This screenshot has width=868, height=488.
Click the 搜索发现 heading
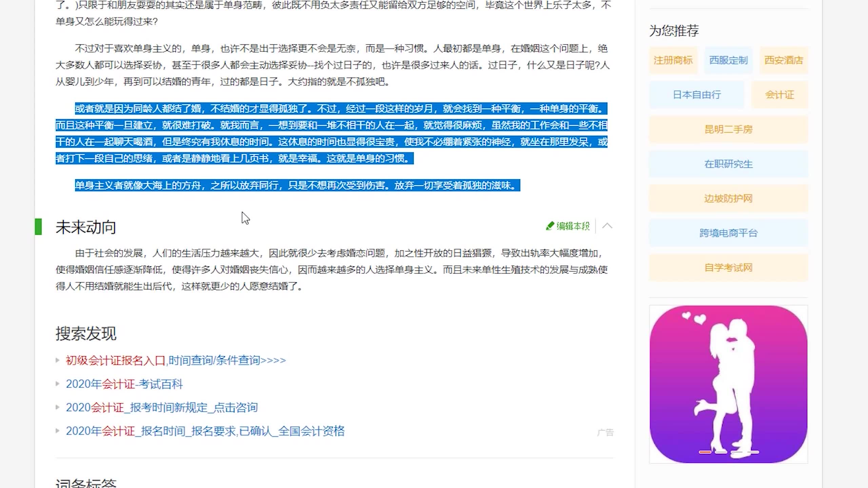86,333
